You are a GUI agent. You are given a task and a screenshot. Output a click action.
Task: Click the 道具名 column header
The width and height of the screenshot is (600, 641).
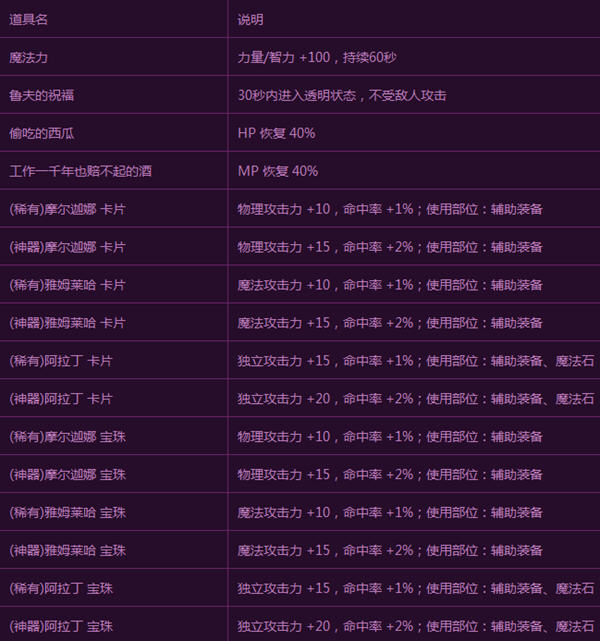pyautogui.click(x=30, y=19)
